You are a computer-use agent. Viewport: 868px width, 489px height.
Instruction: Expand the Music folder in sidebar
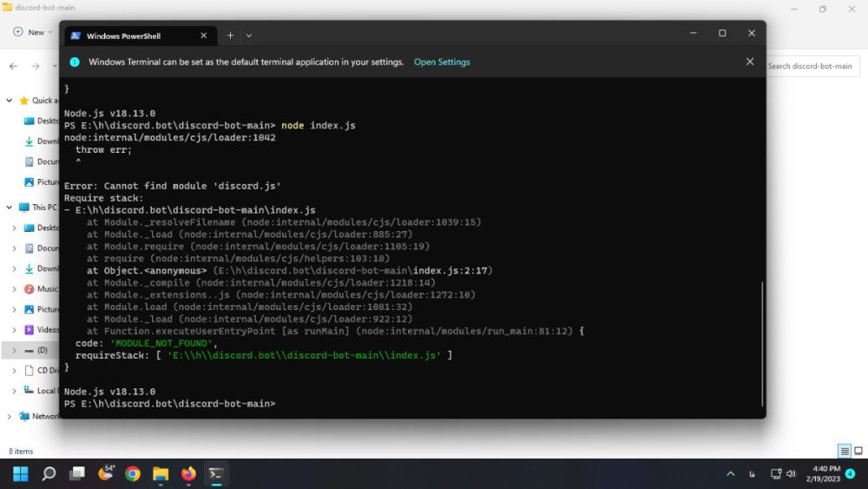14,289
